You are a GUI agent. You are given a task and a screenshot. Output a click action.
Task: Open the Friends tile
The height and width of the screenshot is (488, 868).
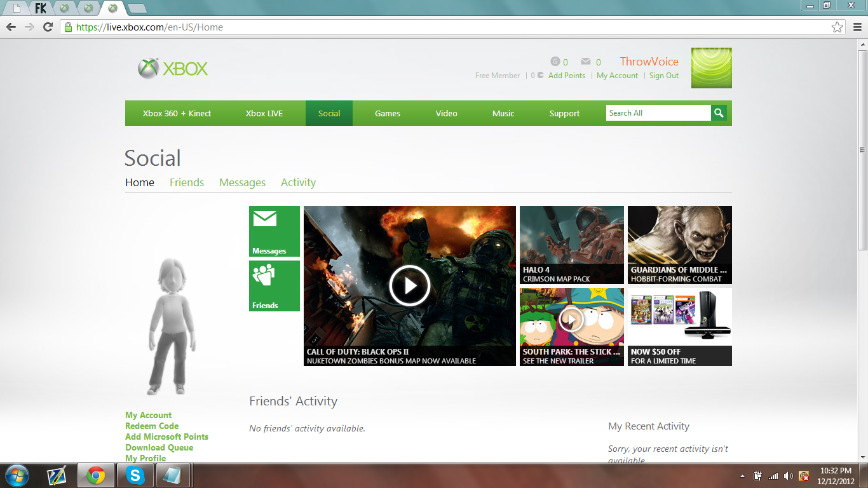tap(275, 286)
